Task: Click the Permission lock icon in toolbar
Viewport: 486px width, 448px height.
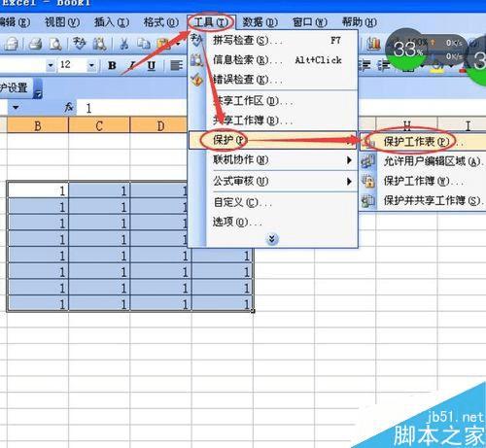Action: pyautogui.click(x=12, y=44)
